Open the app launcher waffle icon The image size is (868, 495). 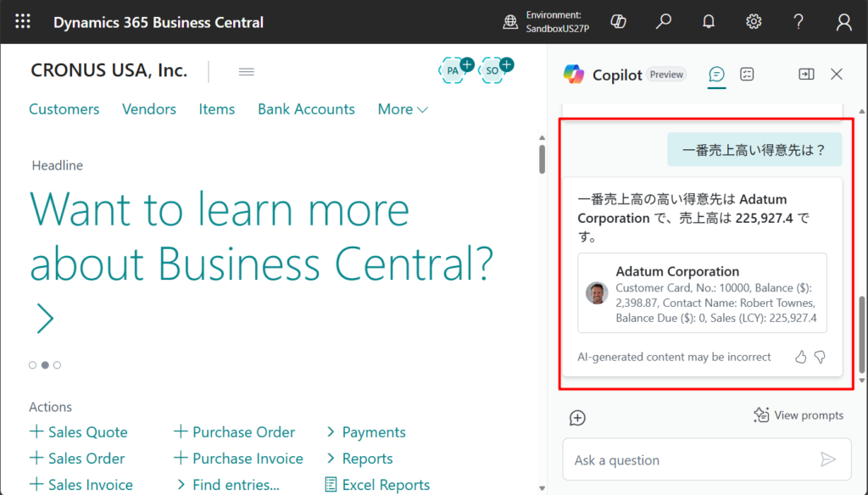pyautogui.click(x=23, y=22)
